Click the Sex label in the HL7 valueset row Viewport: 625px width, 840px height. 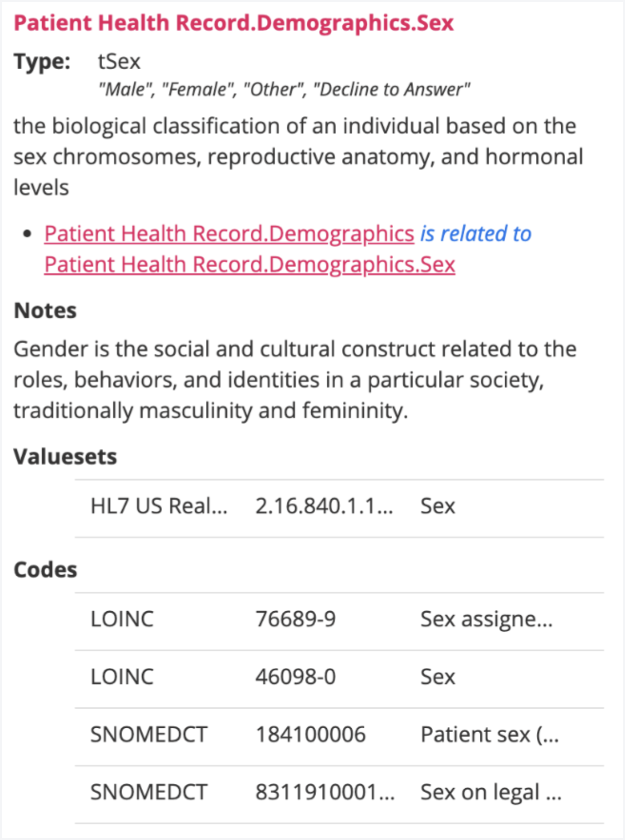tap(438, 506)
